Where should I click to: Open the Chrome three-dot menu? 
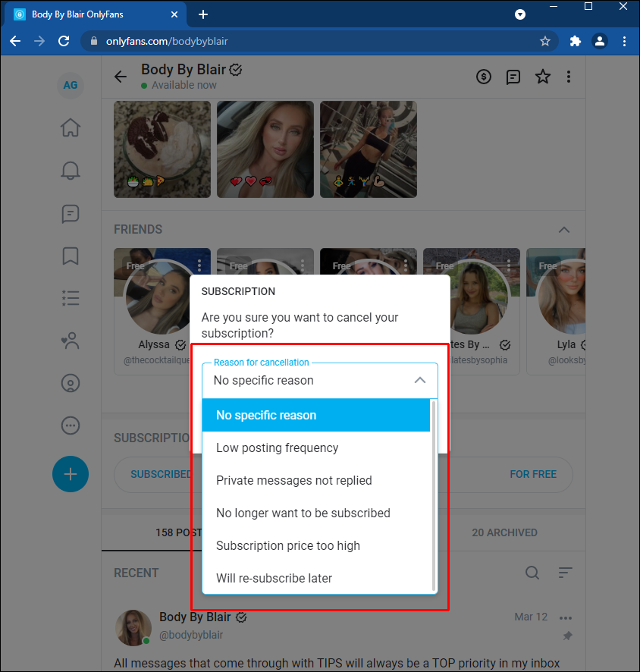pyautogui.click(x=624, y=41)
